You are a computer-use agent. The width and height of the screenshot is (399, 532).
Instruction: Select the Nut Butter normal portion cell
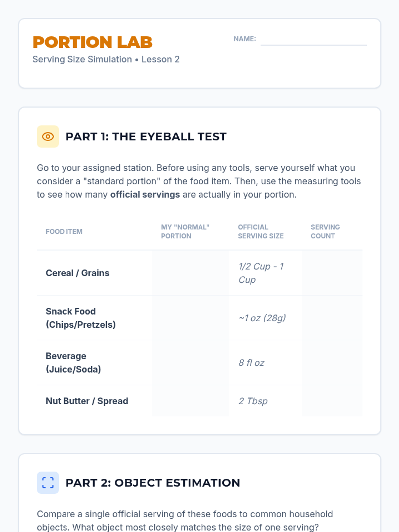tap(191, 401)
